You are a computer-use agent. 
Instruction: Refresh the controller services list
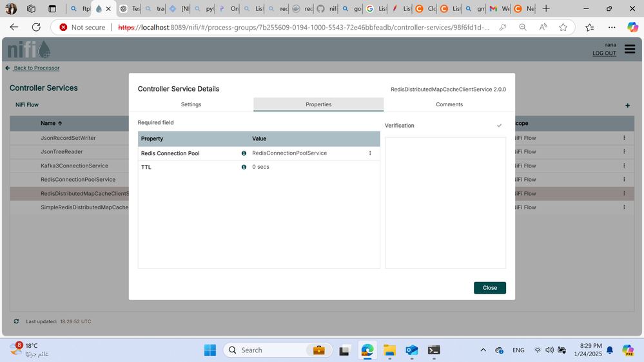[16, 321]
